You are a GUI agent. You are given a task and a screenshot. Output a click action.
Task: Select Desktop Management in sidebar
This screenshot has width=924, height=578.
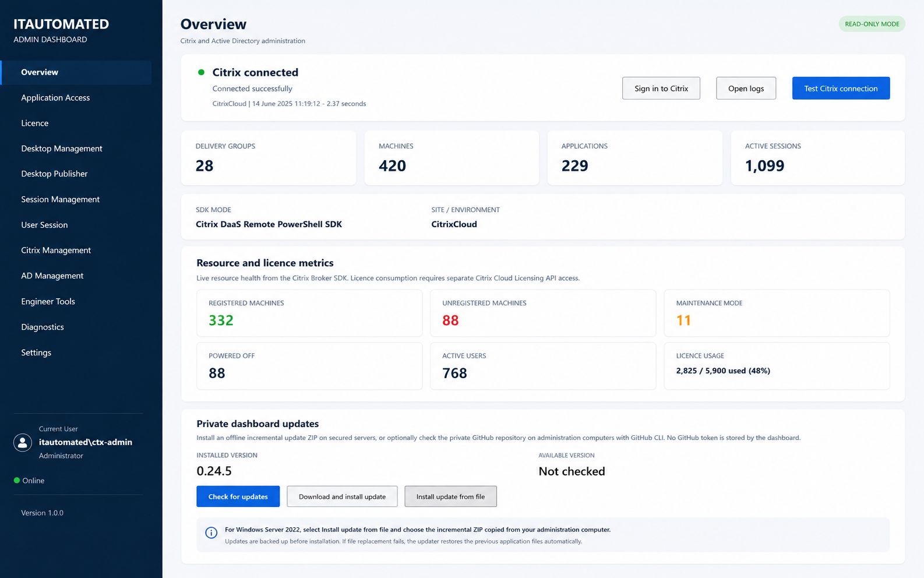click(x=76, y=149)
